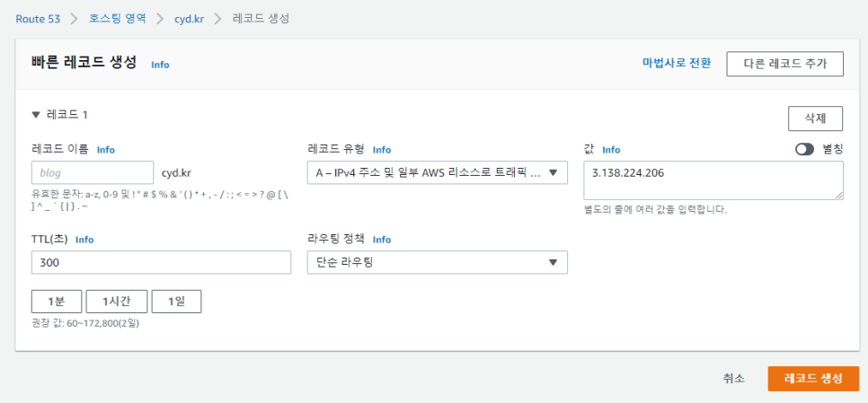Click the 레코드 이름 blog input field
868x403 pixels.
click(93, 172)
